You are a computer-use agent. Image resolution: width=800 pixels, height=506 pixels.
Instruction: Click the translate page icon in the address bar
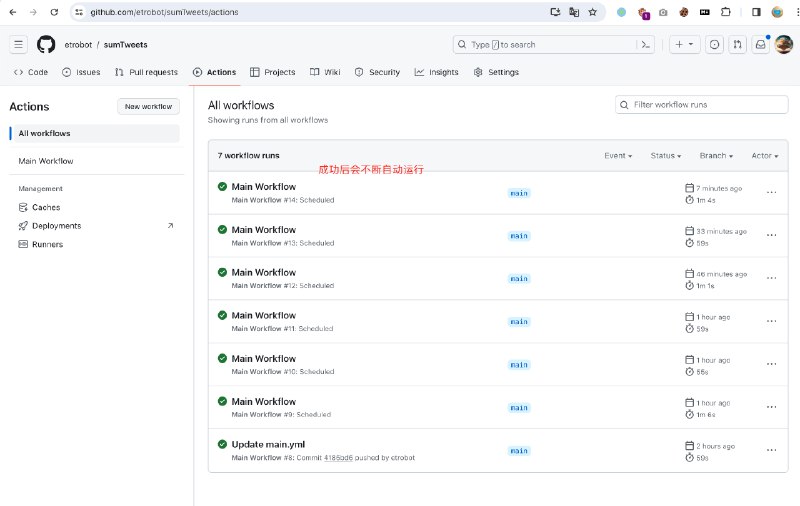coord(574,12)
